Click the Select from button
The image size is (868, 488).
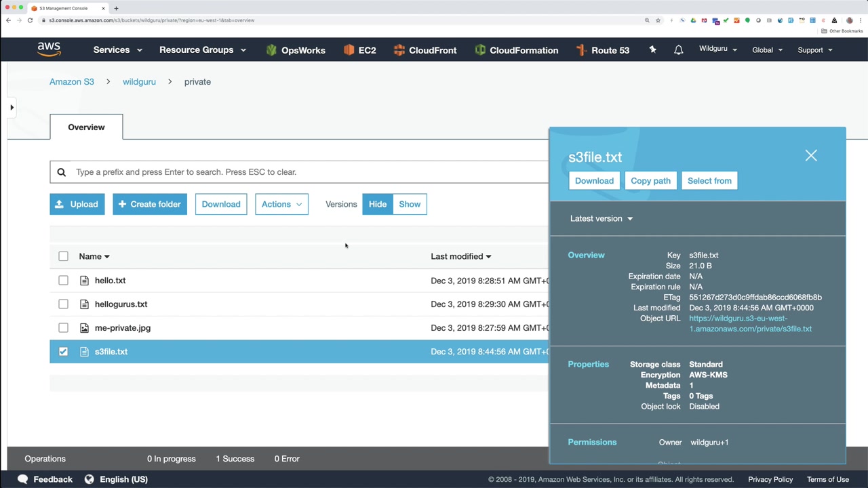[709, 181]
